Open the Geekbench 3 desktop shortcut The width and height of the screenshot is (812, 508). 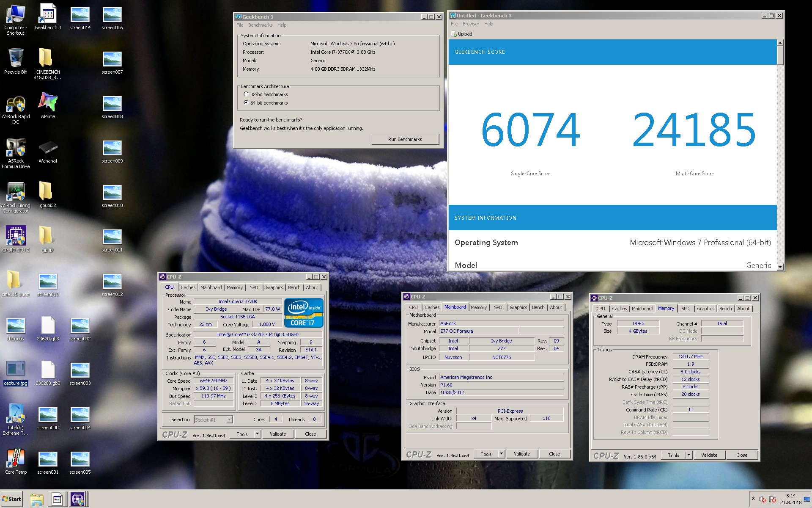pyautogui.click(x=48, y=17)
